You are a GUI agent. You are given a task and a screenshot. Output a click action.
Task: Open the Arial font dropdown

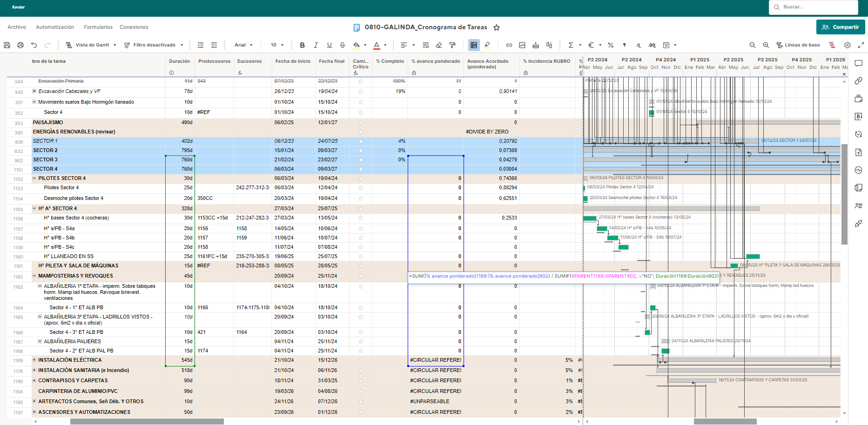click(x=243, y=45)
